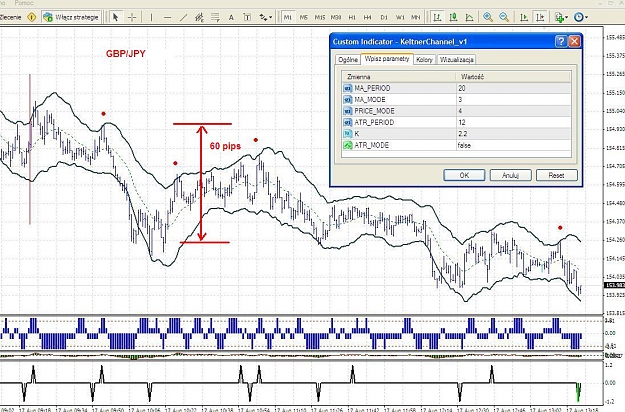This screenshot has height=412, width=625.
Task: Switch chart to M30 timeframe
Action: (336, 17)
